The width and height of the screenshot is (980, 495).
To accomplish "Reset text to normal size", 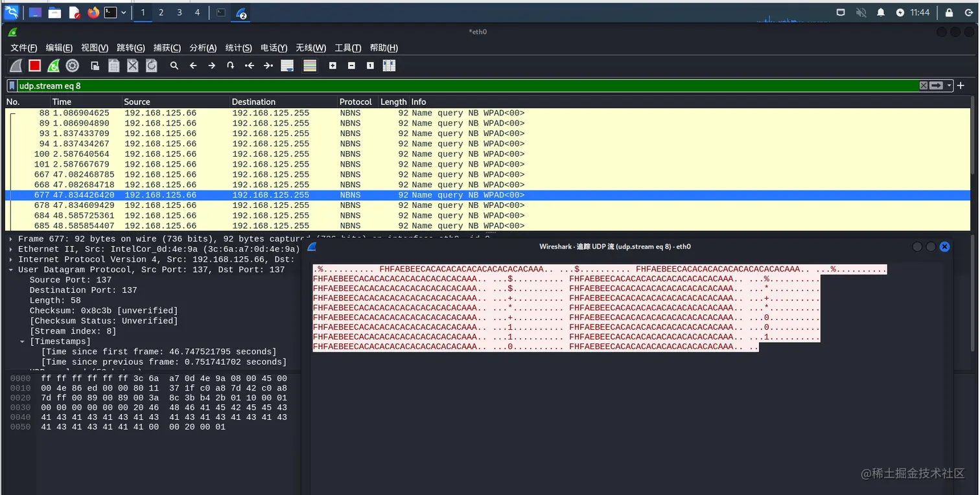I will click(370, 65).
